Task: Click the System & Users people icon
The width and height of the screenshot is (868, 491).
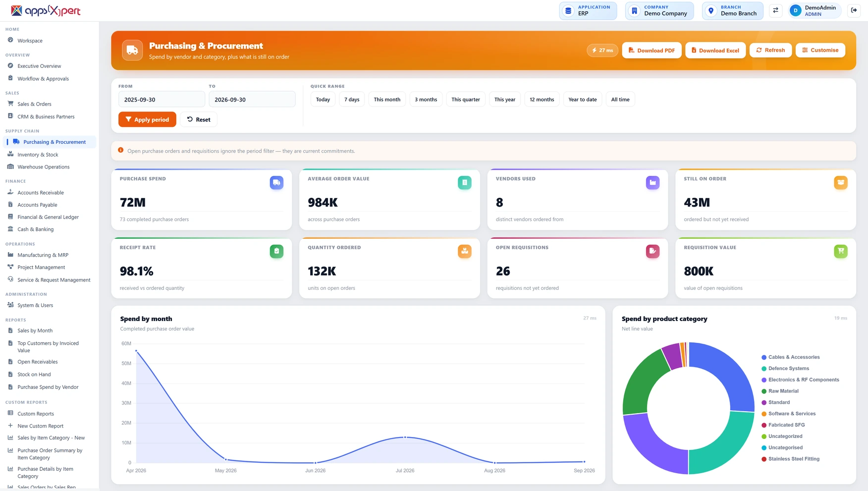Action: (x=10, y=305)
